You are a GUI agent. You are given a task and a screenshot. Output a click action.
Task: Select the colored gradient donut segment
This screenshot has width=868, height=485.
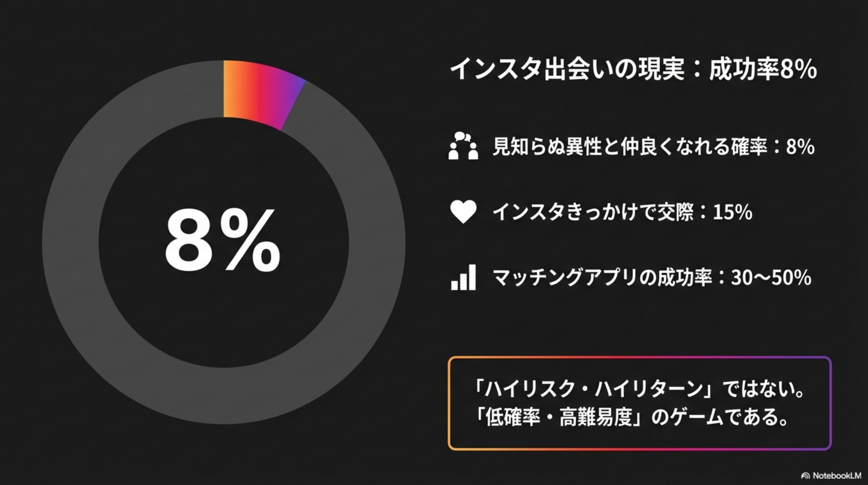click(x=260, y=93)
